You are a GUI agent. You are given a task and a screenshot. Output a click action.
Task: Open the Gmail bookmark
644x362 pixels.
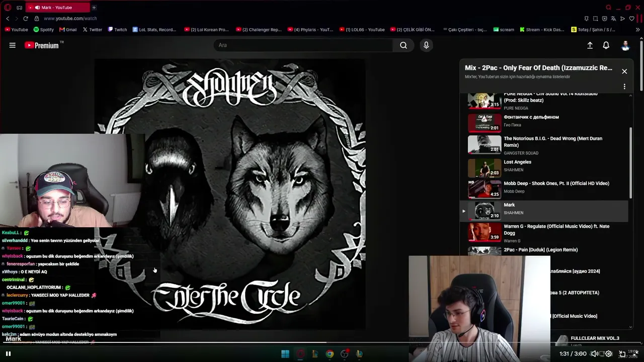pos(68,30)
